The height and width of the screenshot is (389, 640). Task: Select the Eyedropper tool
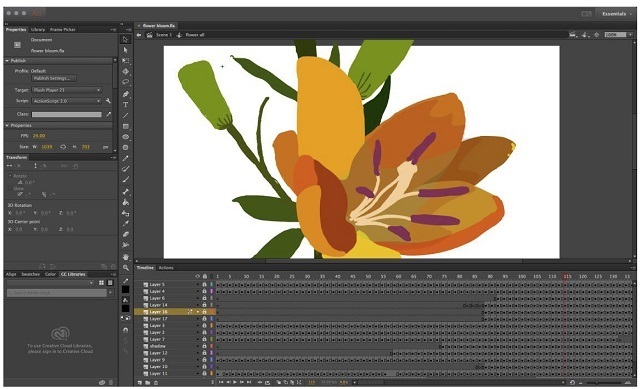tap(125, 224)
